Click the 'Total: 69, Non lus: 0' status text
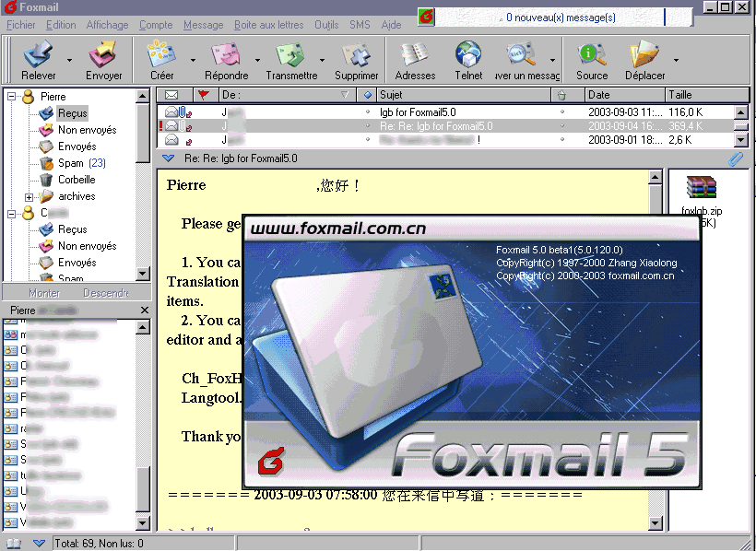This screenshot has width=756, height=551. pos(99,544)
